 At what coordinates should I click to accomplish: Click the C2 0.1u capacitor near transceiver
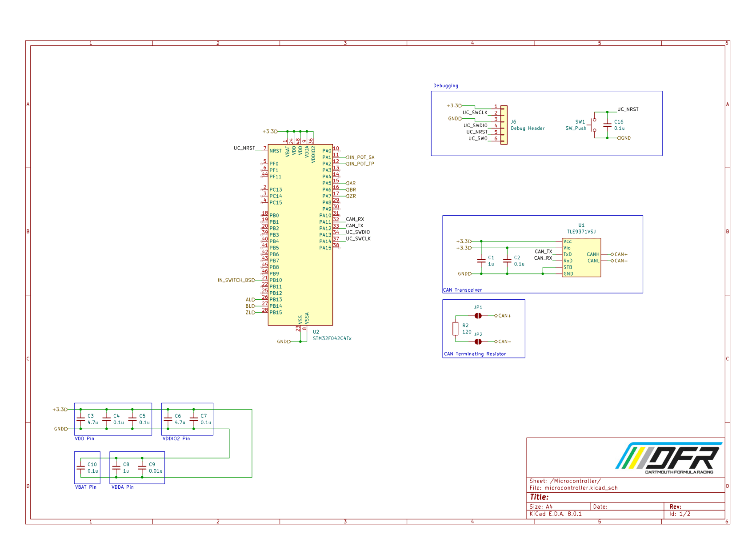[507, 261]
